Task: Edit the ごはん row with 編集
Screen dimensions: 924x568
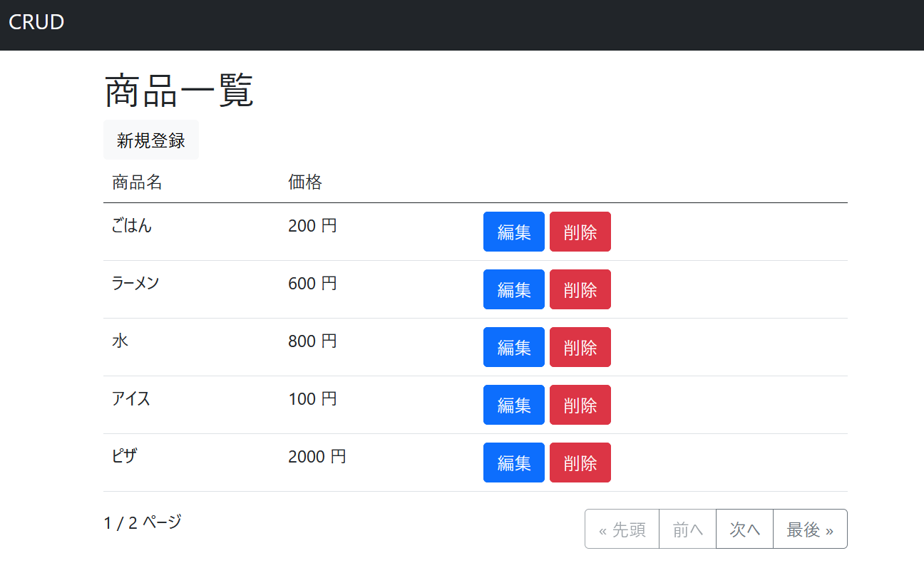Action: point(514,232)
